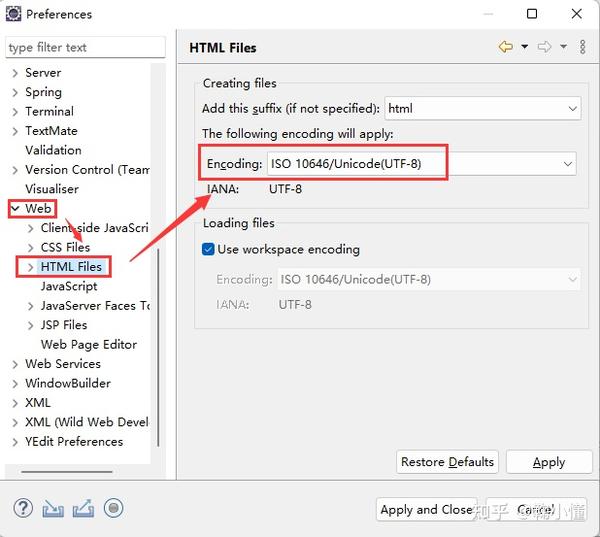Click the type filter text field
Image resolution: width=600 pixels, height=537 pixels.
(x=85, y=47)
